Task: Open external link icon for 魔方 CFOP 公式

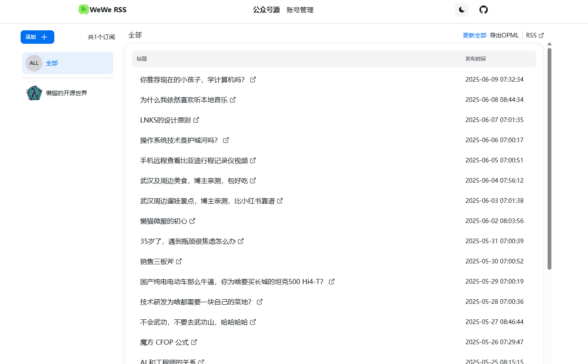Action: (194, 342)
